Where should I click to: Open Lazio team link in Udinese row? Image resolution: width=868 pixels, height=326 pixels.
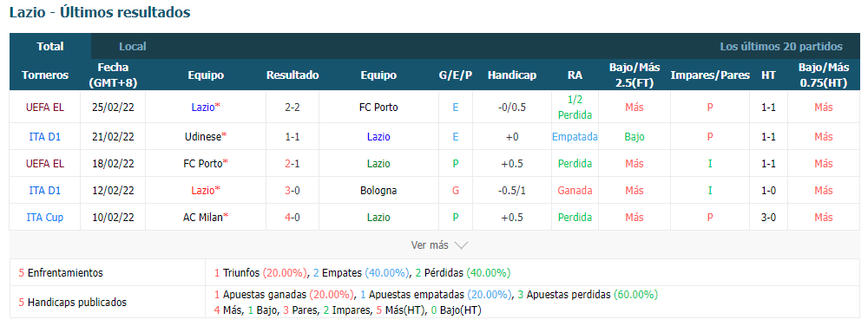(x=378, y=136)
